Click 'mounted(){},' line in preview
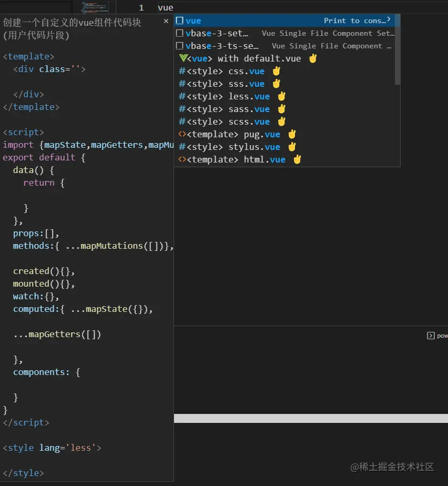Screen dimensions: 448x486 click(x=44, y=284)
